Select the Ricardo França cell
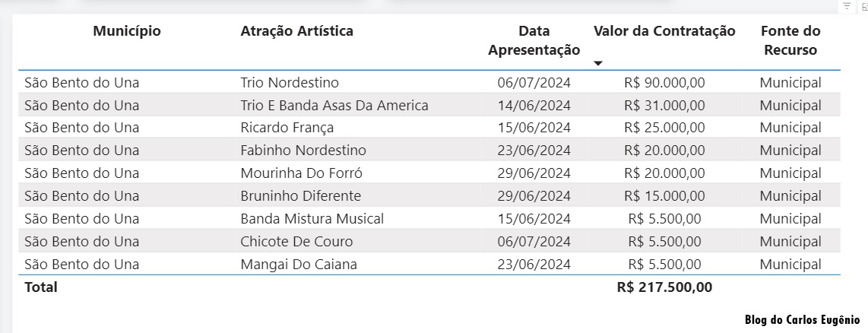Viewport: 868px width, 333px height. coord(287,128)
